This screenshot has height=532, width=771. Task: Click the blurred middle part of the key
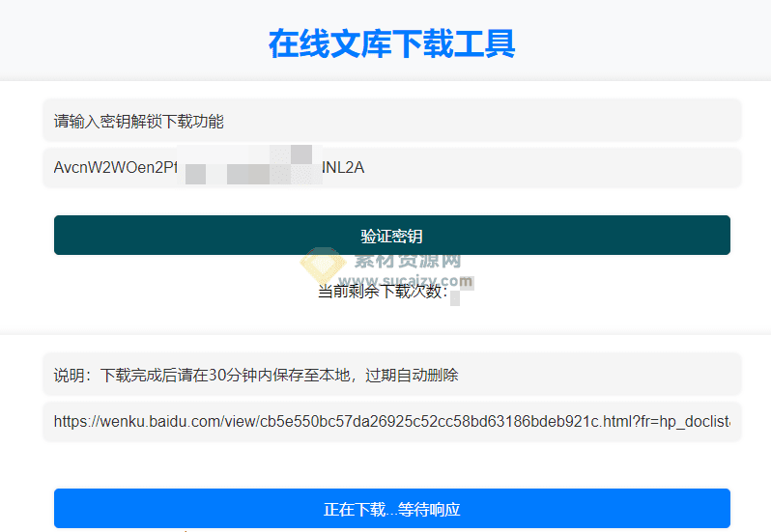coord(249,168)
